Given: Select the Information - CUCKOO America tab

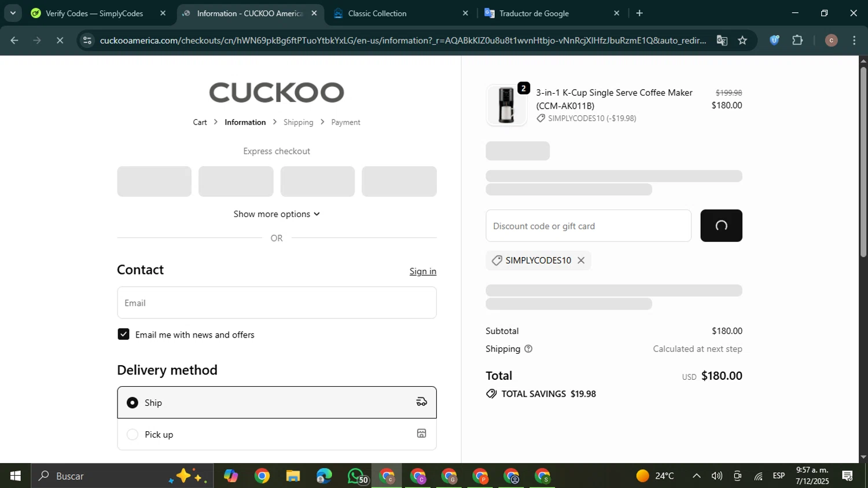Looking at the screenshot, I should point(249,13).
